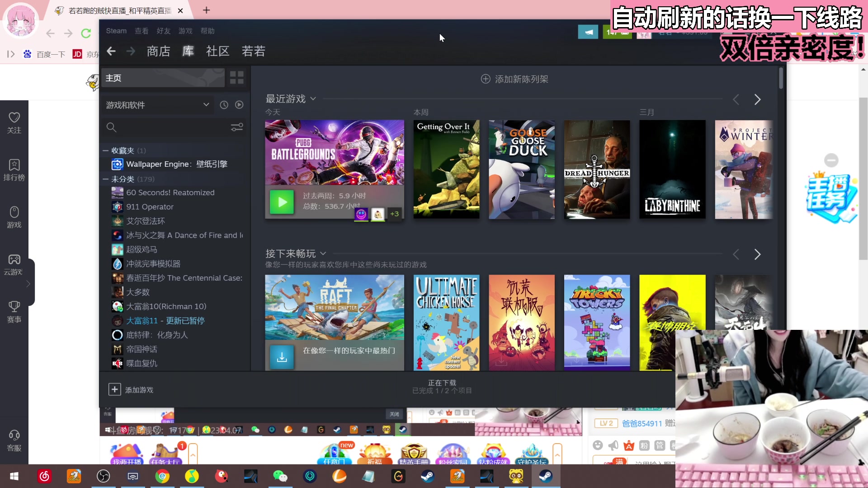The width and height of the screenshot is (868, 488).
Task: Open the Getting Over It game thumbnail
Action: coord(446,169)
